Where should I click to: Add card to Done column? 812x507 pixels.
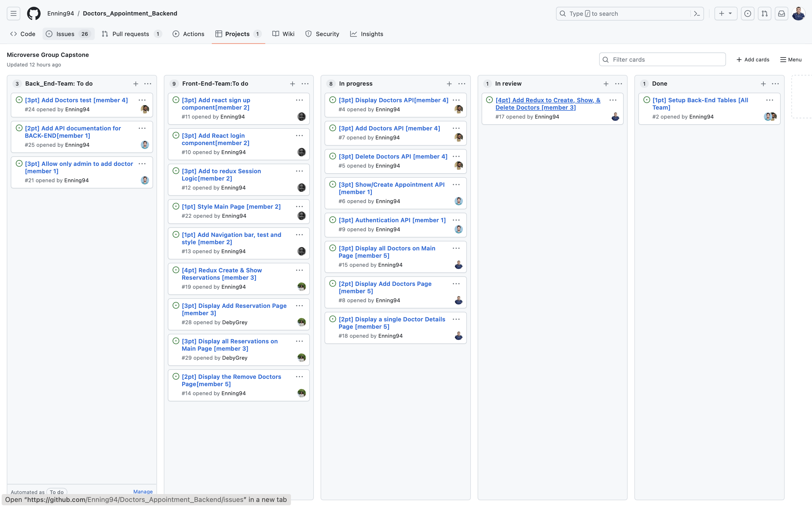pos(763,84)
